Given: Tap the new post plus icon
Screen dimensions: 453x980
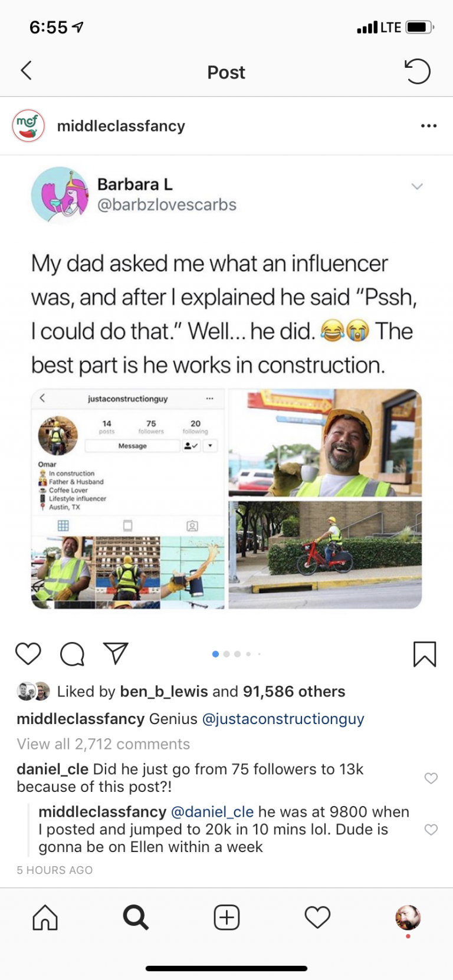Looking at the screenshot, I should tap(226, 917).
